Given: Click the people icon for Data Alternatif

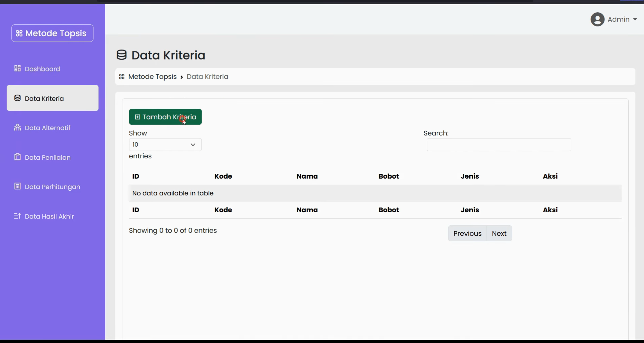Looking at the screenshot, I should tap(17, 127).
